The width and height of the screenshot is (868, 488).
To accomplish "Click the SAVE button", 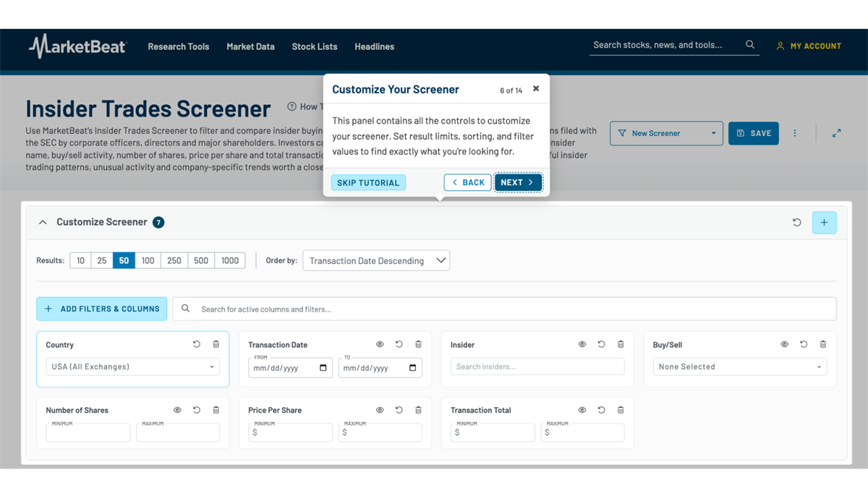I will (x=754, y=133).
